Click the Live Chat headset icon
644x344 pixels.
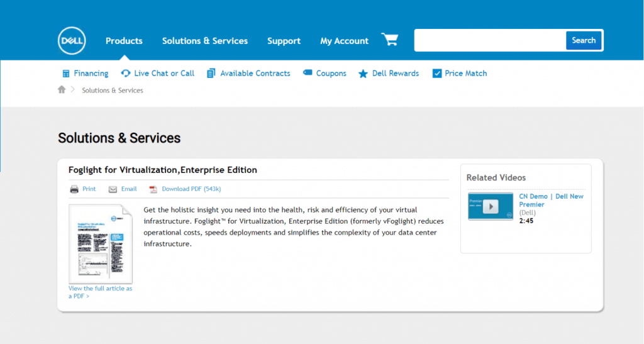pos(126,73)
